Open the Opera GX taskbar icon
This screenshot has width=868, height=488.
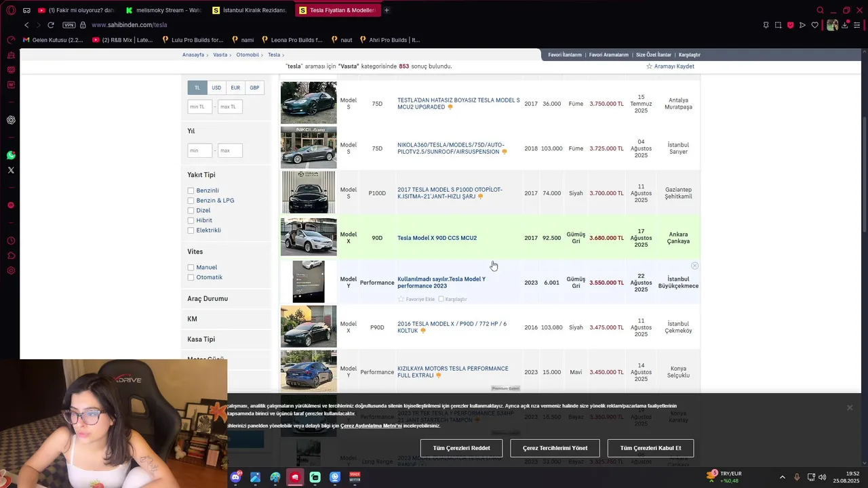coord(295,477)
